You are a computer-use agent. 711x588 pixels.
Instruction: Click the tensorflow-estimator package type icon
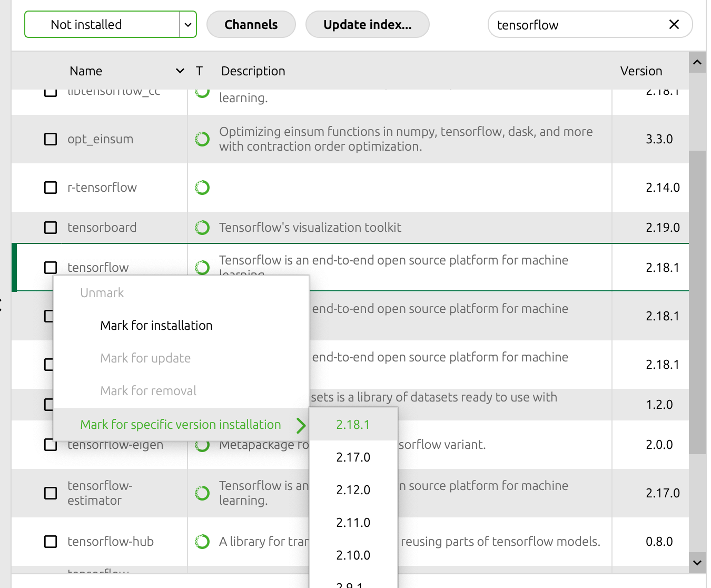tap(202, 493)
